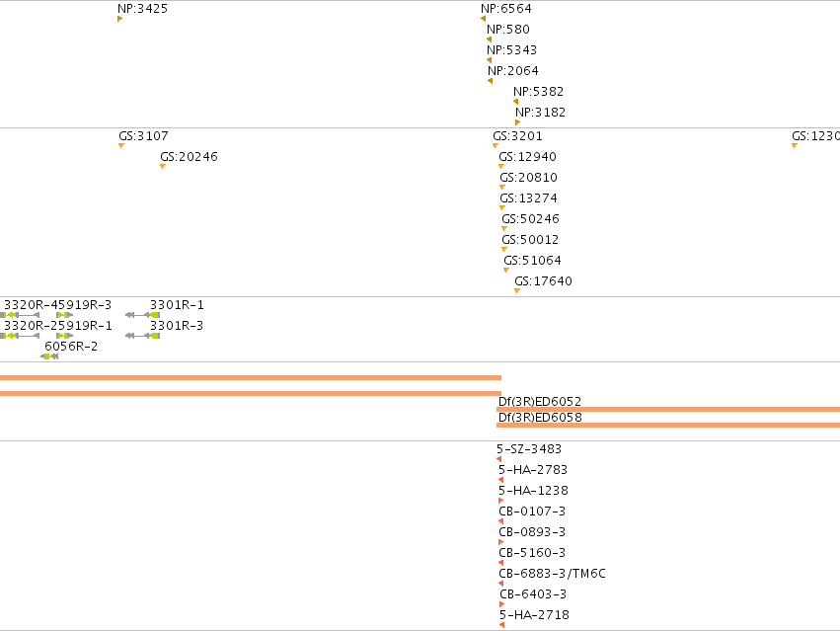Select the NP:3425 insertion label
This screenshot has height=631, width=840.
point(142,9)
